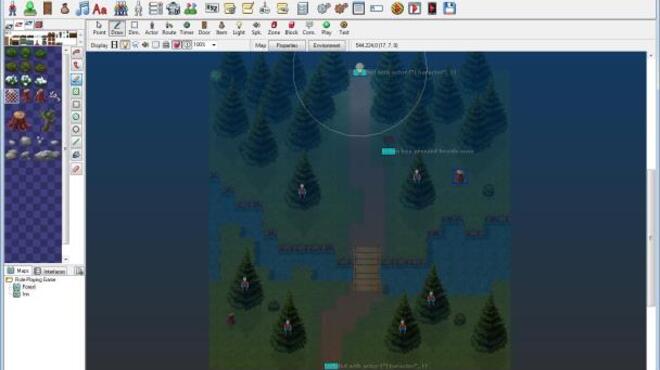Choose the green grid pattern tool

(76, 91)
